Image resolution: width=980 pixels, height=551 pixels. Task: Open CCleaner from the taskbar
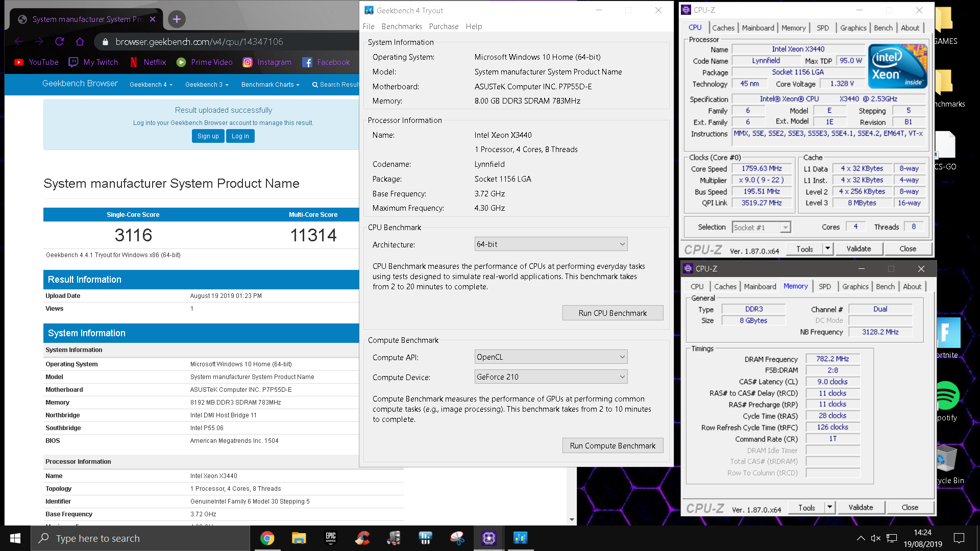click(362, 538)
